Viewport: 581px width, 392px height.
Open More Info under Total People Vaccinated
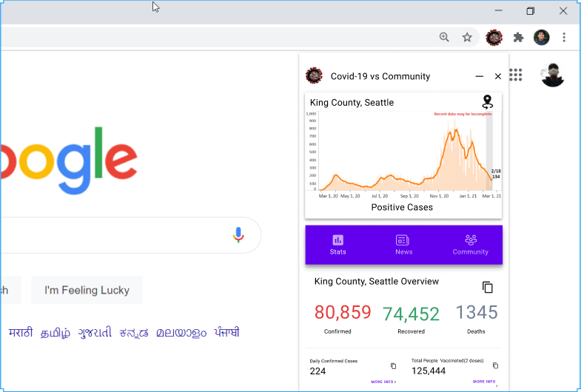click(x=485, y=382)
